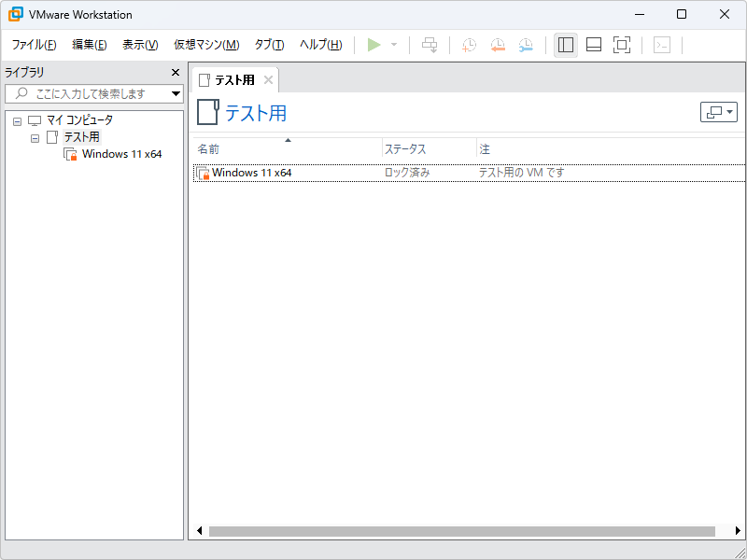Enter full screen mode icon
The image size is (747, 560).
tap(622, 45)
